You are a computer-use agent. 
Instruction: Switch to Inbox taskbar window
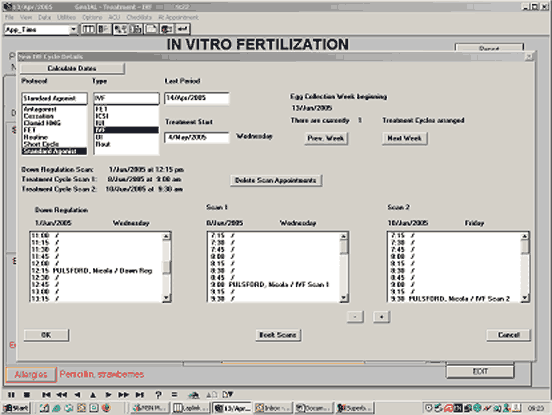(x=273, y=408)
